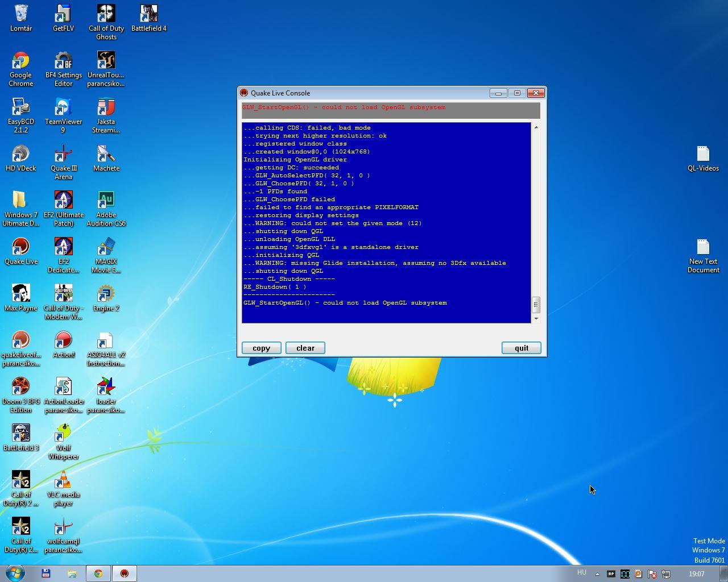Select the EF2 Dedicated server icon
The height and width of the screenshot is (582, 728).
63,256
